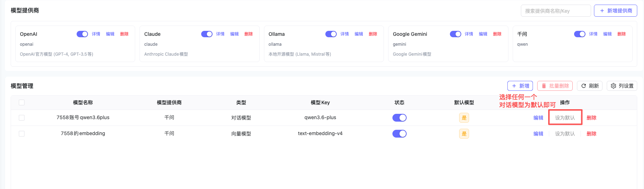Click the 刷新 button
Image resolution: width=644 pixels, height=189 pixels.
click(590, 86)
